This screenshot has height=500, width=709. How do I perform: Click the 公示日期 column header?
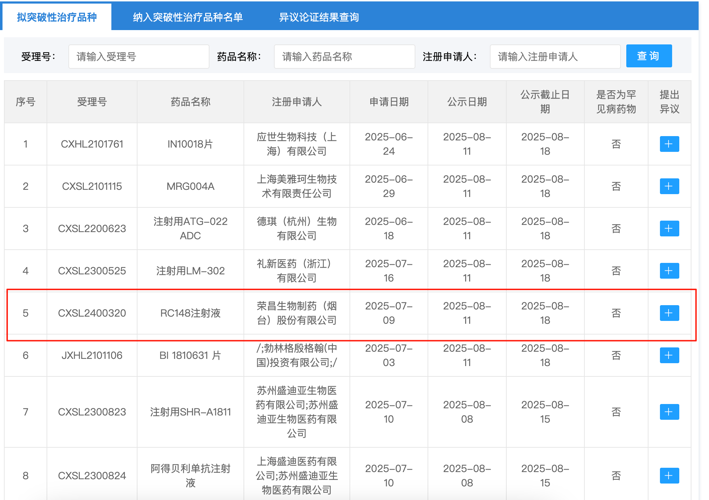tap(467, 102)
